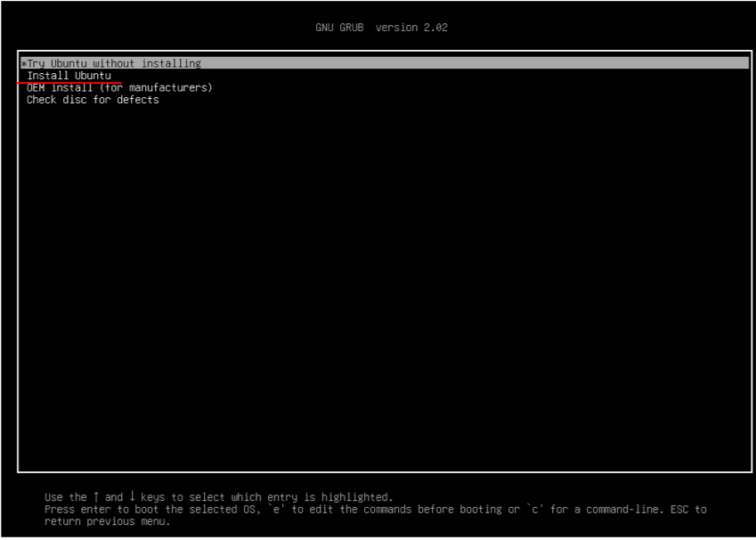Viewport: 756px width, 540px height.
Task: Click the asterisk marker before Try Ubuntu
Action: 22,63
